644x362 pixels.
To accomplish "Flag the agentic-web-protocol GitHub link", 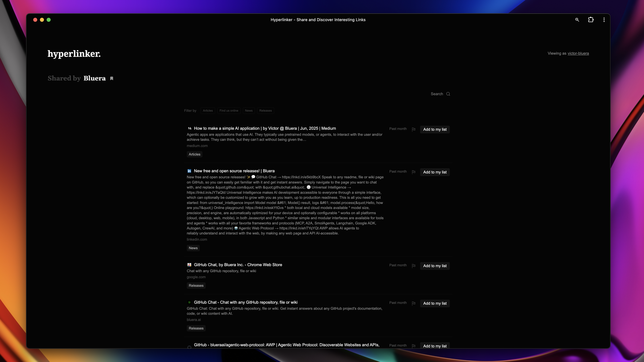I will pos(414,346).
